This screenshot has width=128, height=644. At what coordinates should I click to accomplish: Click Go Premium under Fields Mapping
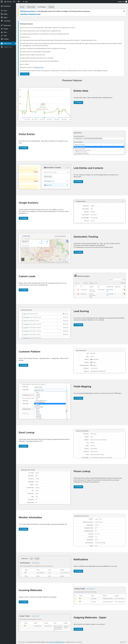tap(78, 398)
